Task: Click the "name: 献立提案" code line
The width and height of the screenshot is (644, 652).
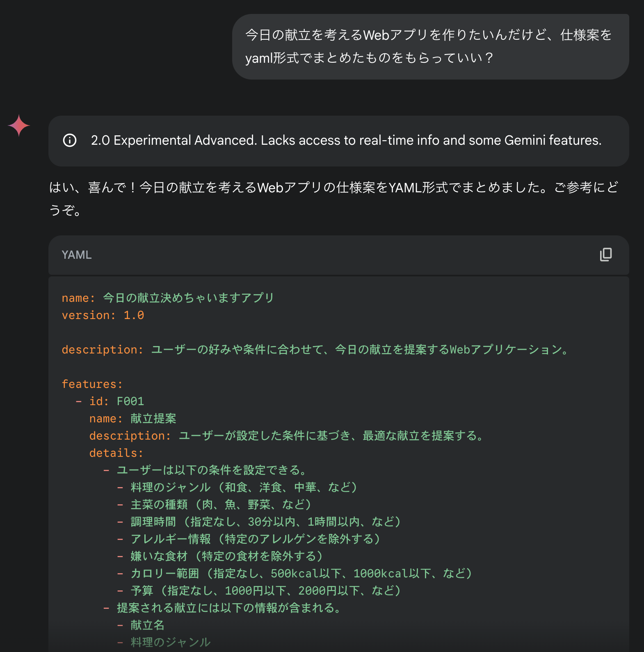Action: [x=132, y=419]
